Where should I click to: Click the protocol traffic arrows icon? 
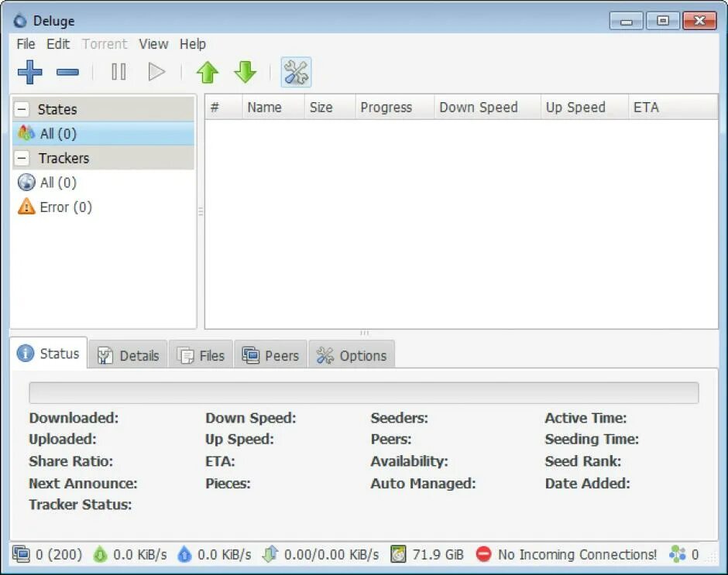tap(270, 554)
